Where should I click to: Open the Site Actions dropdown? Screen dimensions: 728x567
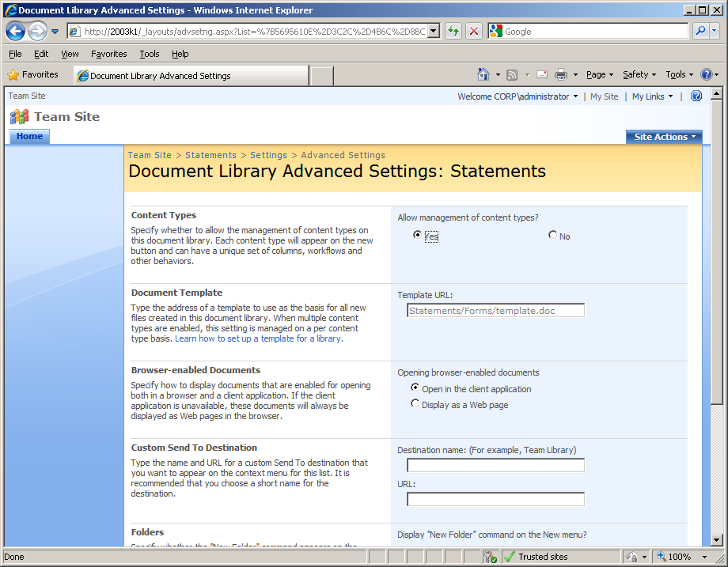(x=663, y=136)
